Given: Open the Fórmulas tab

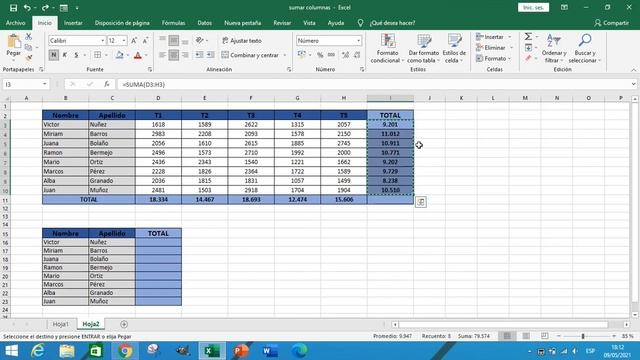Looking at the screenshot, I should (x=173, y=23).
